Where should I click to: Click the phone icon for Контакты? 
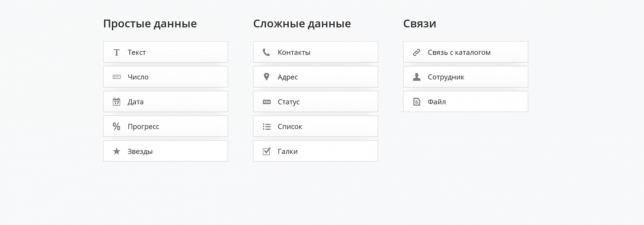[x=266, y=52]
